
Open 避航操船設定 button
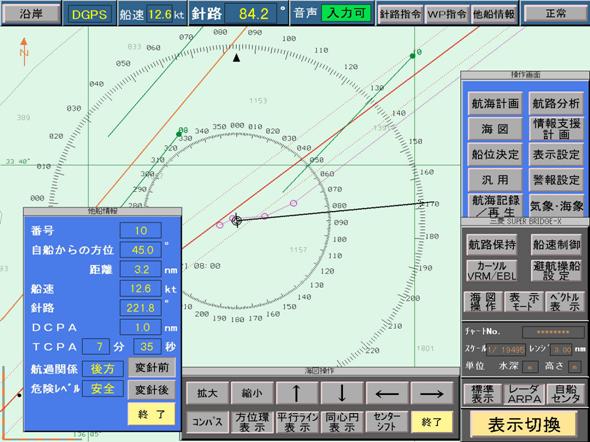(x=556, y=271)
